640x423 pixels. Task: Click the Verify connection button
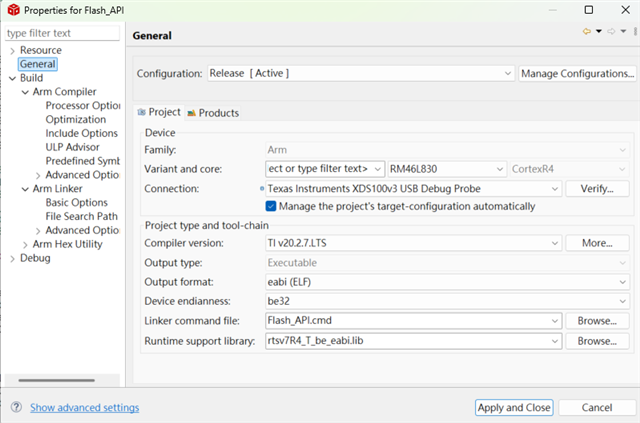597,189
